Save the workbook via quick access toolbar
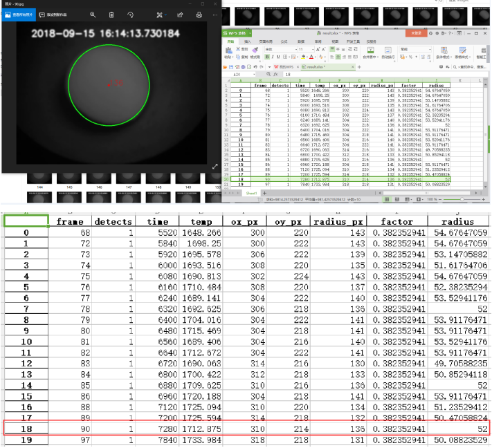This screenshot has height=448, width=492. (x=230, y=67)
